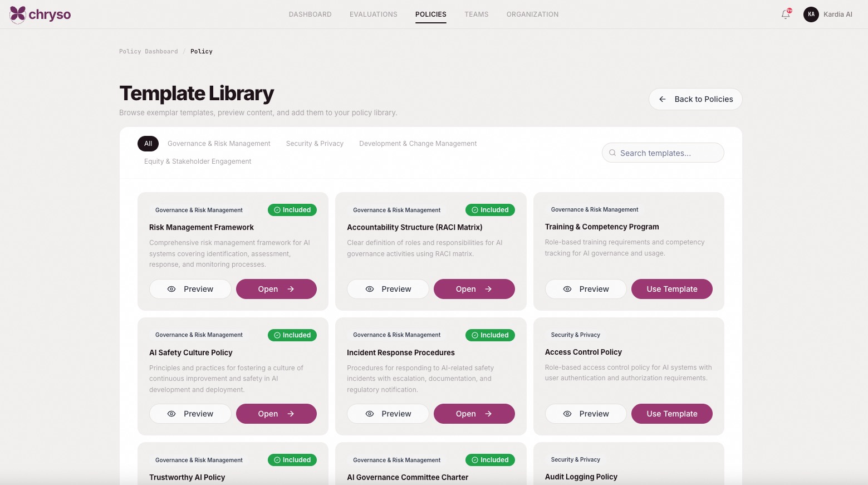Open the notifications bell
This screenshot has height=485, width=868.
click(x=785, y=14)
